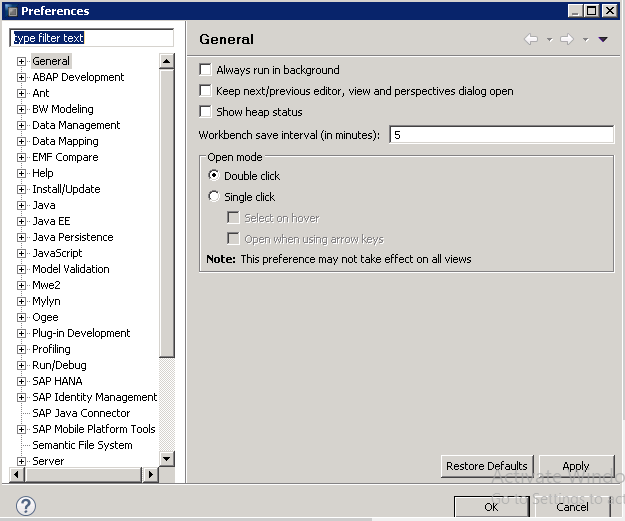Click the Restore Defaults button
This screenshot has width=625, height=521.
(x=486, y=466)
